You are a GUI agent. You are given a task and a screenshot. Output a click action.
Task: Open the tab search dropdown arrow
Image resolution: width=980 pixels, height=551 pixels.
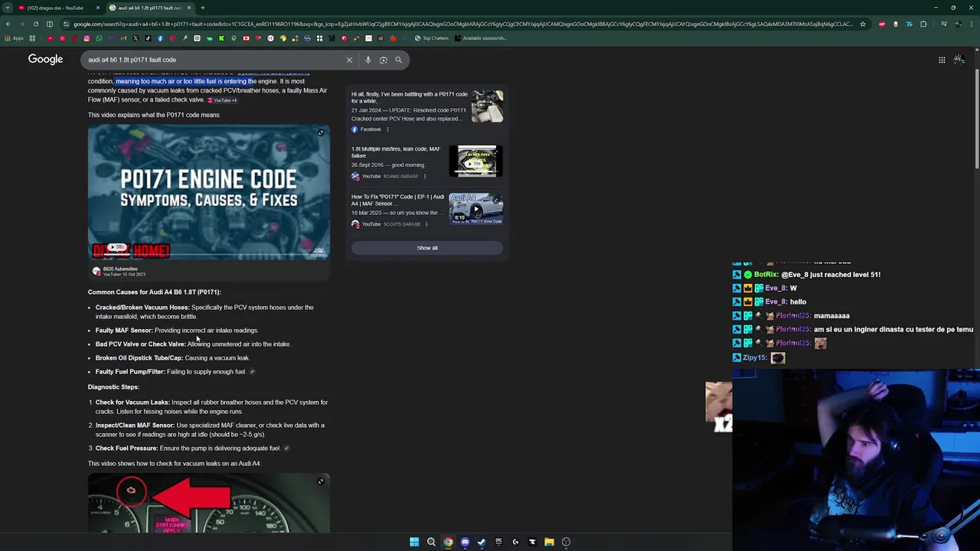pos(8,8)
